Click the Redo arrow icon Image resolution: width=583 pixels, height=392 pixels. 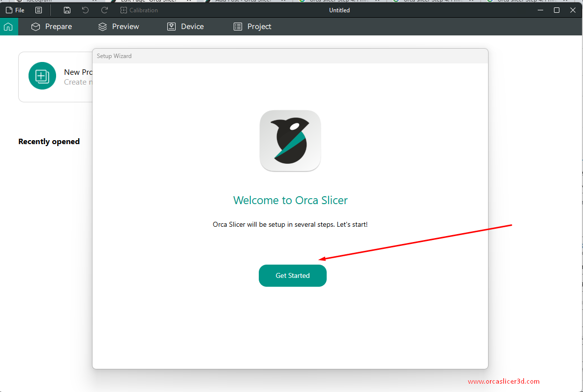(x=104, y=10)
